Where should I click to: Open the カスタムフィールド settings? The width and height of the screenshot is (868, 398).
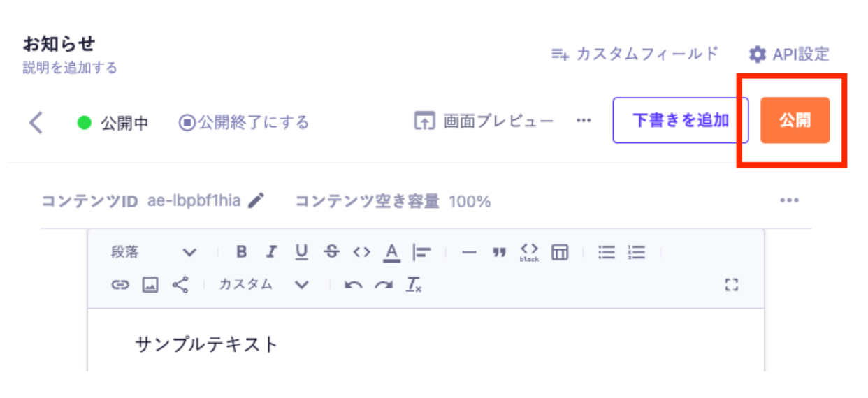point(635,54)
